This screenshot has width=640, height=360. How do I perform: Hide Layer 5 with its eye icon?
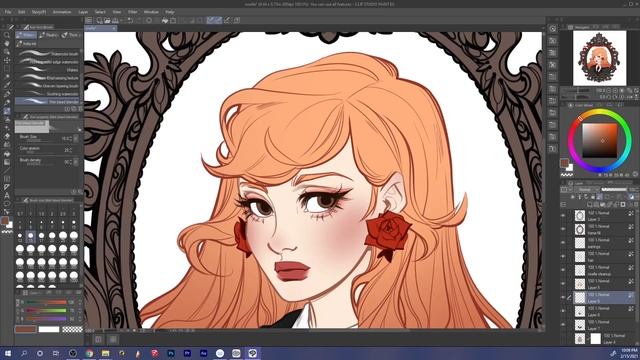point(563,284)
